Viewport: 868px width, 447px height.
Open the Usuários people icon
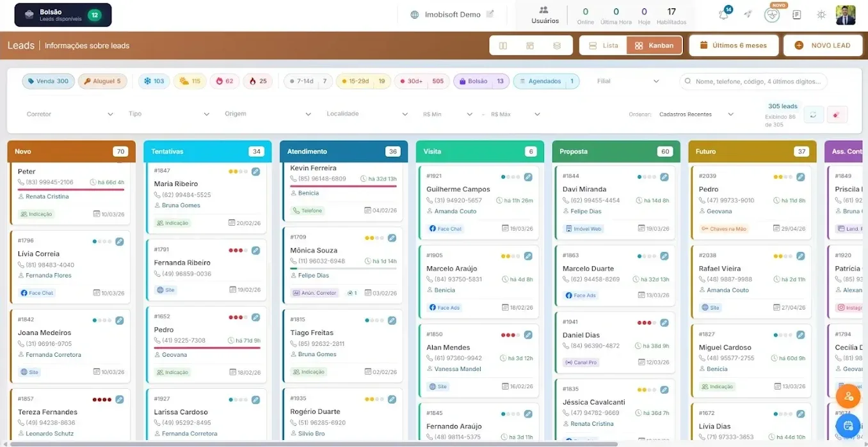tap(544, 10)
